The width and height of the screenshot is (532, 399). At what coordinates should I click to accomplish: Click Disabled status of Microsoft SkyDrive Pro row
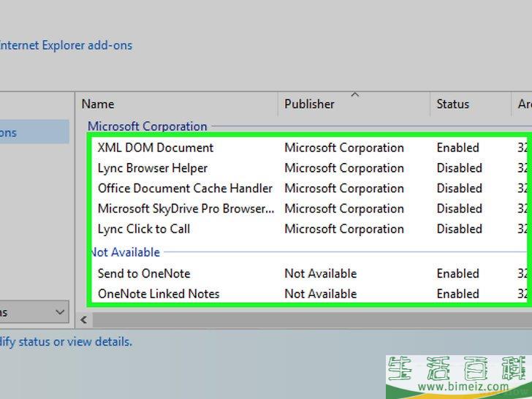pos(459,209)
